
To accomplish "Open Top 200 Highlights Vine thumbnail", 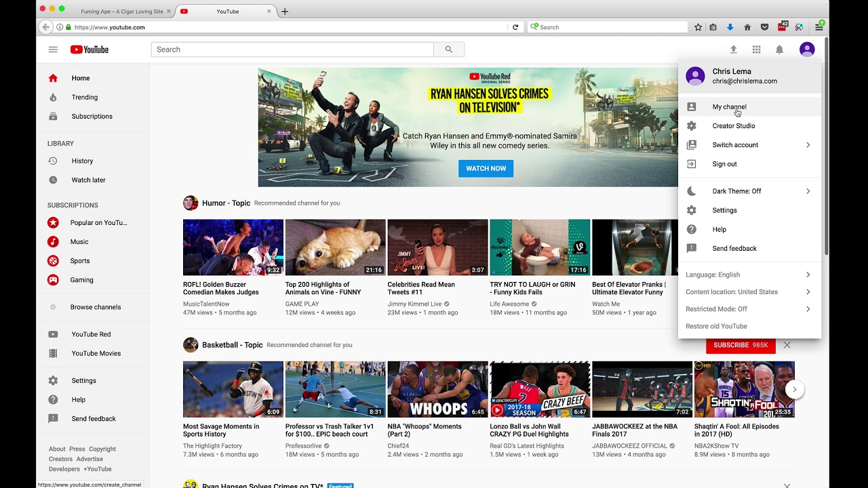I will 336,247.
